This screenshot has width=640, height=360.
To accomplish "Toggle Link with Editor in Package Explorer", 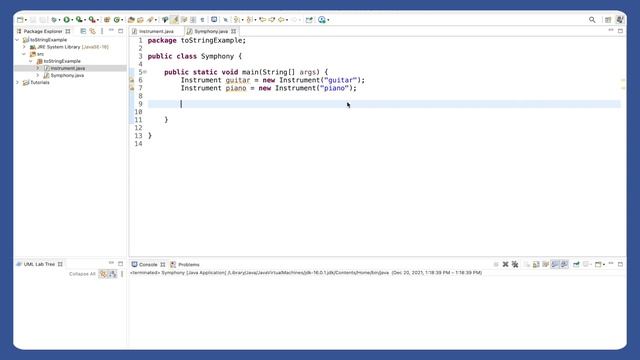I will 93,31.
